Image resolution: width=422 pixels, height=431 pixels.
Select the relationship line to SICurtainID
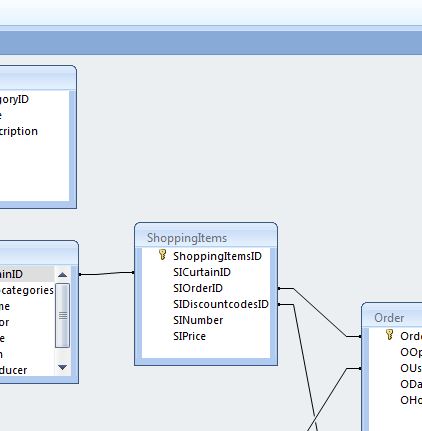[x=107, y=273]
